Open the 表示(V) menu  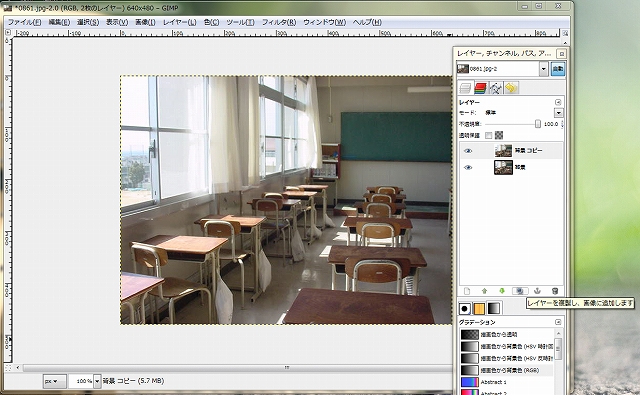coord(117,22)
